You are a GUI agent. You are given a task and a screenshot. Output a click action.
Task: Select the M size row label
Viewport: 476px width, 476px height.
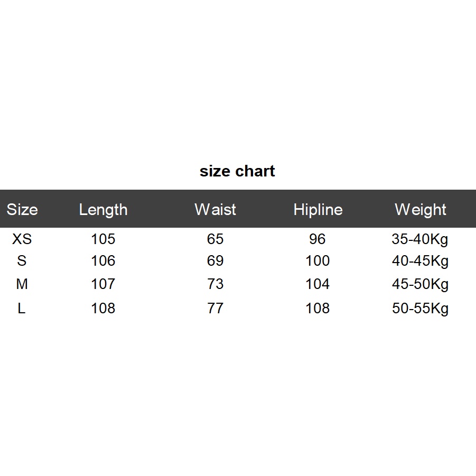tap(22, 284)
